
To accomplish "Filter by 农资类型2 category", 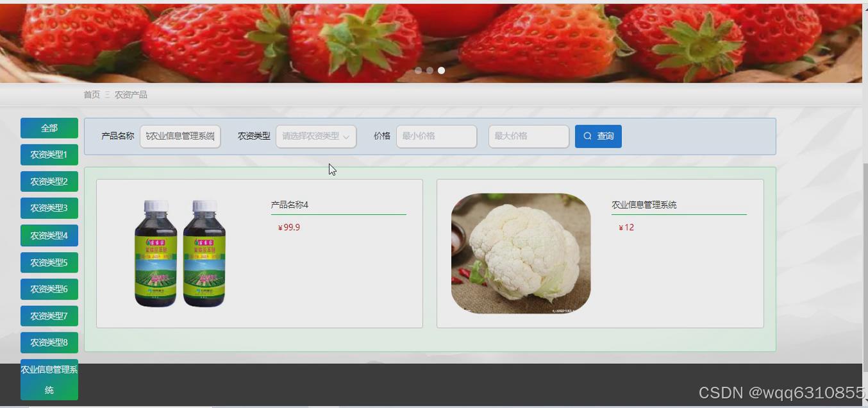I will point(49,182).
